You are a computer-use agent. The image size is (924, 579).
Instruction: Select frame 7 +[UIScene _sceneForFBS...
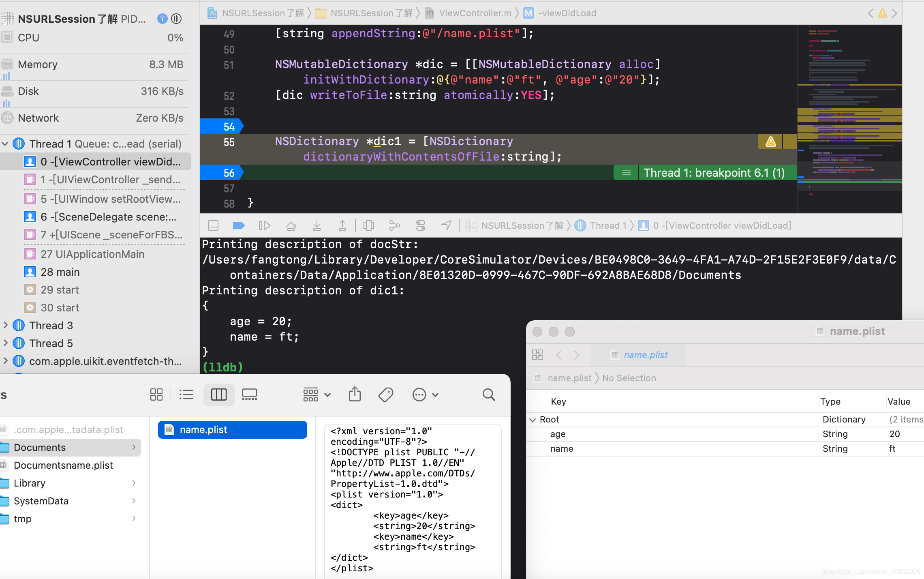103,234
